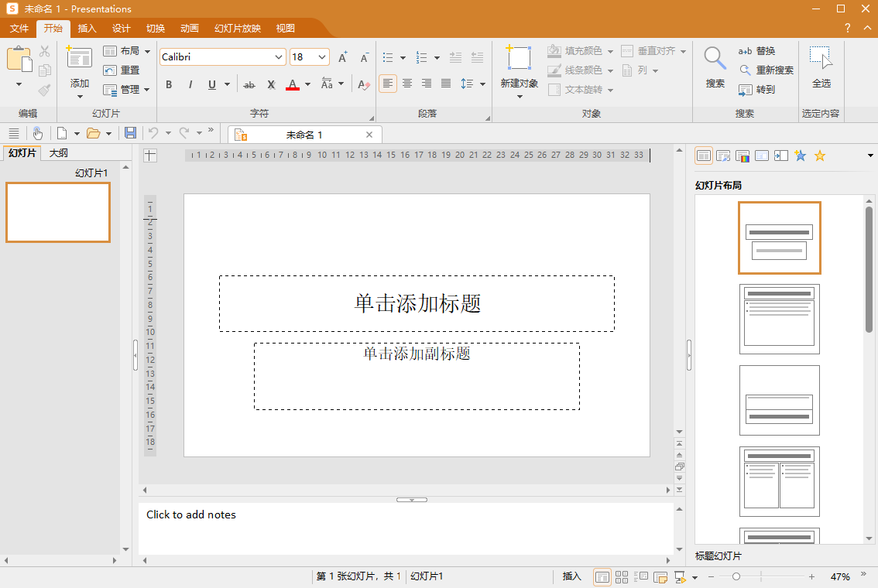The image size is (878, 588).
Task: Select center text alignment
Action: pos(407,84)
